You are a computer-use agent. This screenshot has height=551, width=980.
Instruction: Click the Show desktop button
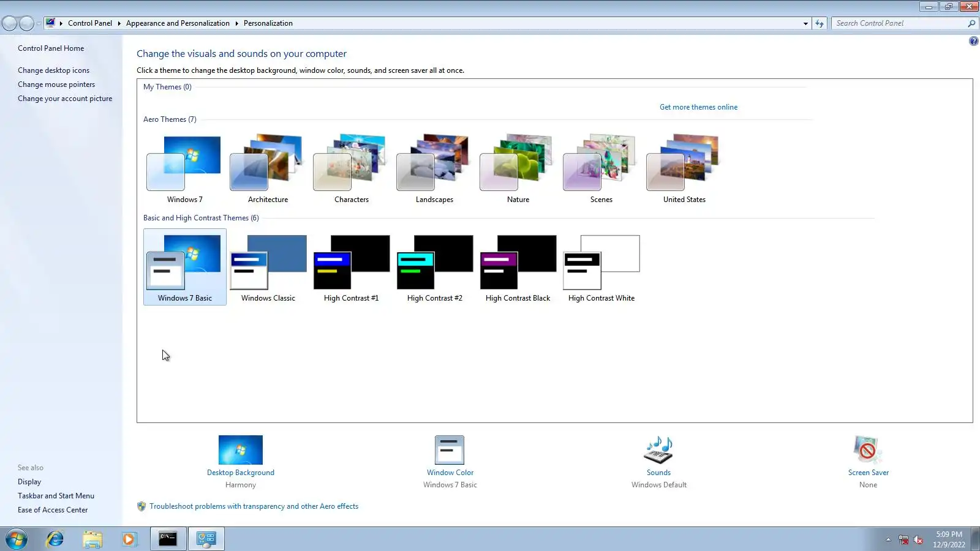click(x=976, y=539)
